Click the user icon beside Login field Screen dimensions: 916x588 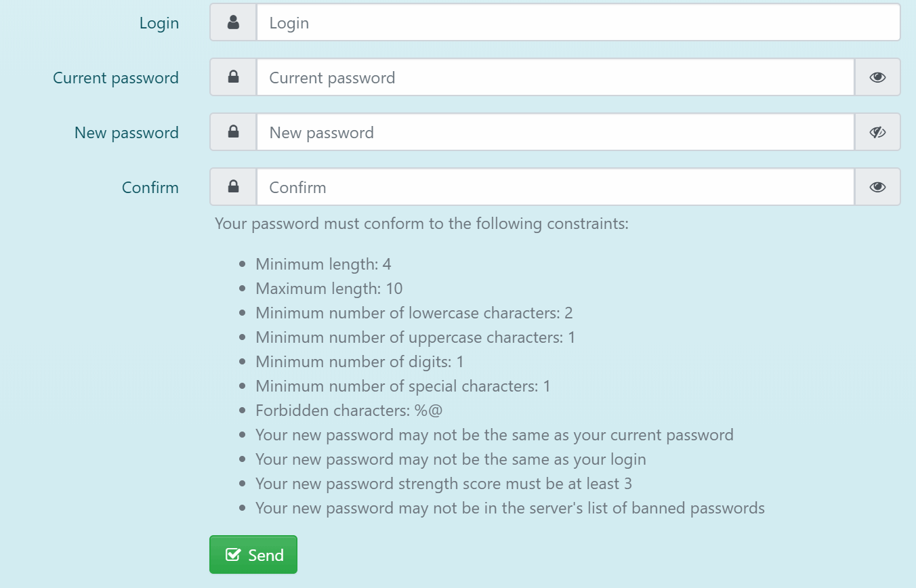(234, 23)
